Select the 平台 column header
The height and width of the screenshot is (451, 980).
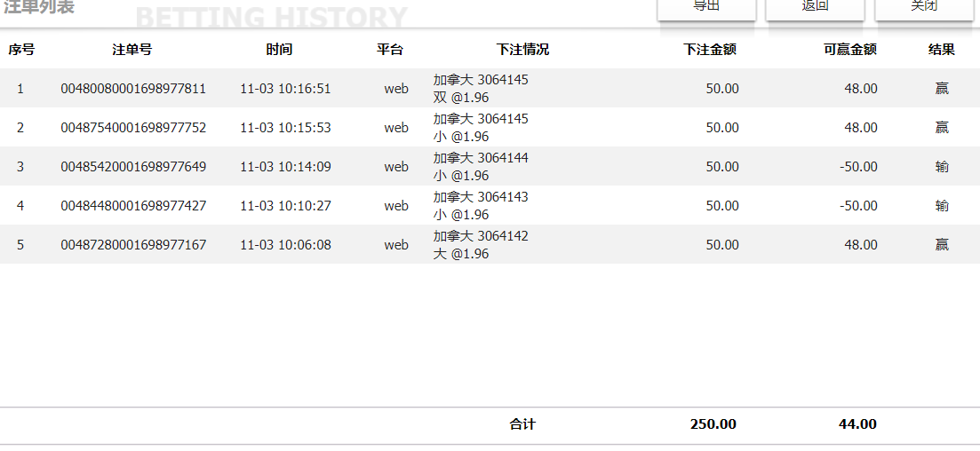pos(390,50)
